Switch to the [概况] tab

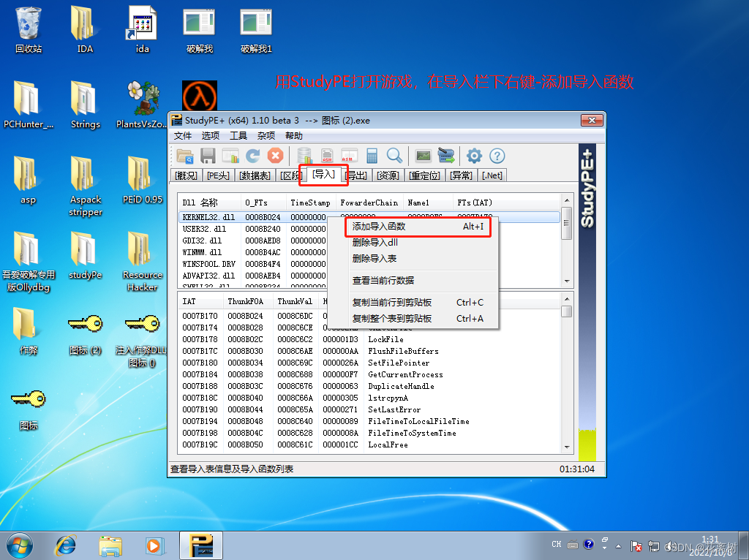coord(187,175)
